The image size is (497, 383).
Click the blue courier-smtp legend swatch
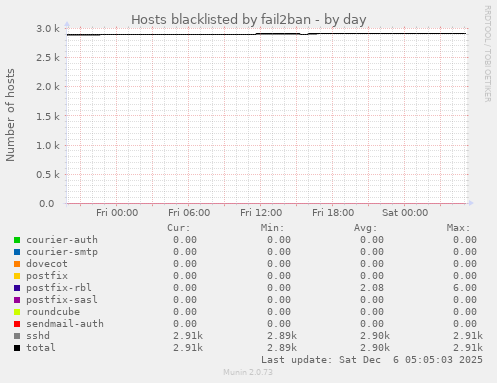[x=17, y=252]
